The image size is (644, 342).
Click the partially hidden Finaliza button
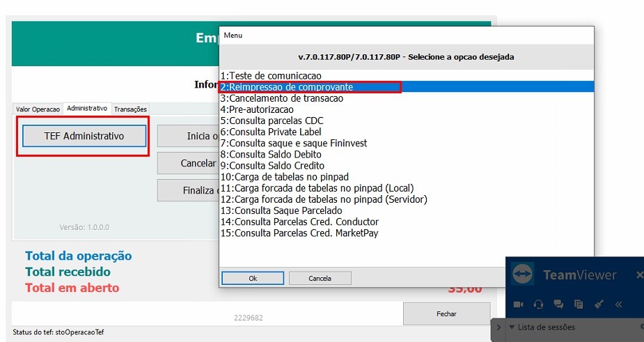tap(188, 190)
